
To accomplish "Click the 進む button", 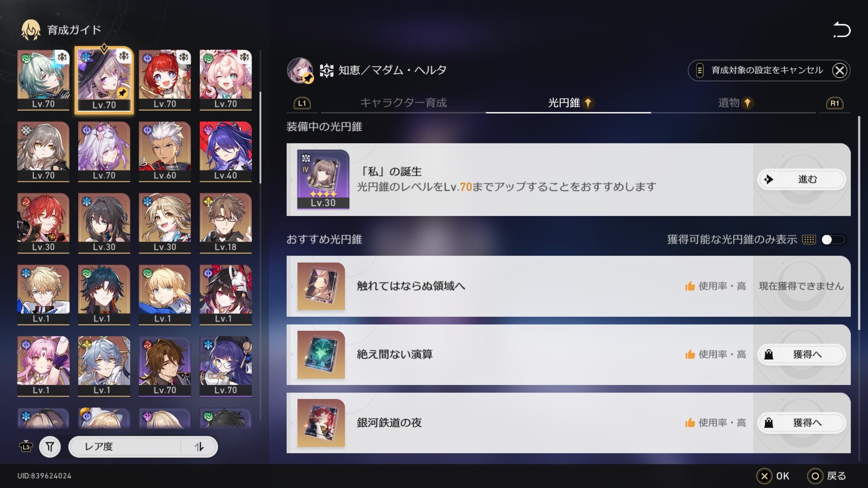I will (802, 179).
